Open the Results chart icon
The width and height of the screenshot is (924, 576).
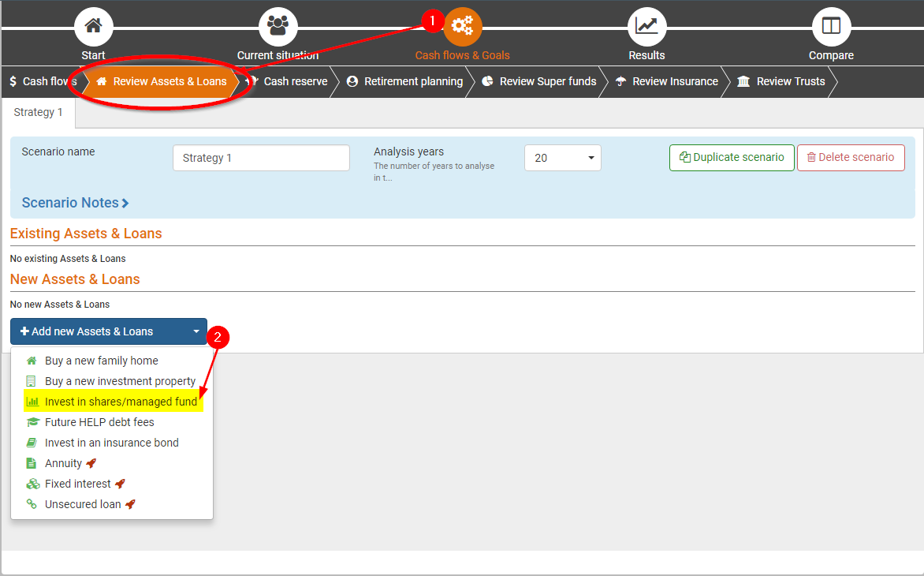click(x=646, y=26)
